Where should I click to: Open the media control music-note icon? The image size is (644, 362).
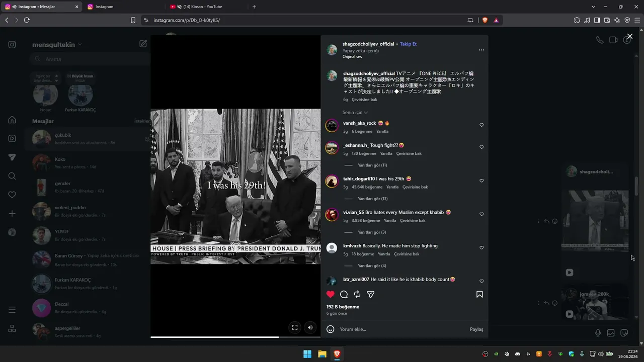[587, 20]
